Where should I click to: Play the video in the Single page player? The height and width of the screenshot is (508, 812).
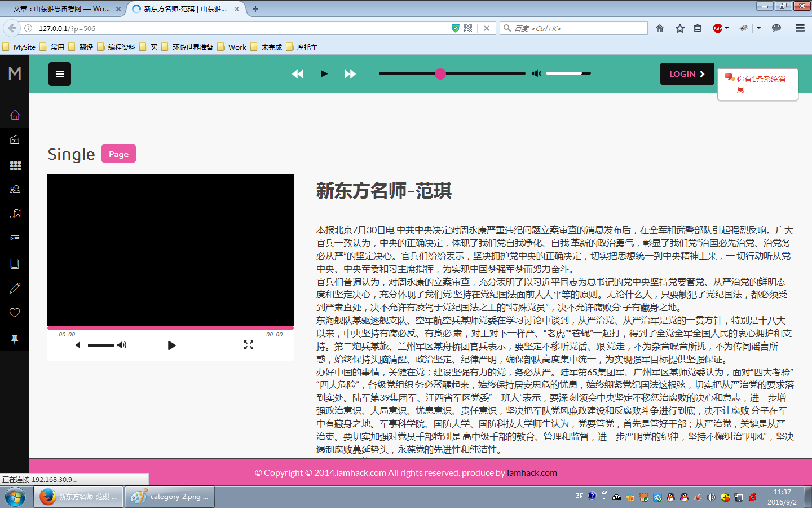[x=171, y=345]
